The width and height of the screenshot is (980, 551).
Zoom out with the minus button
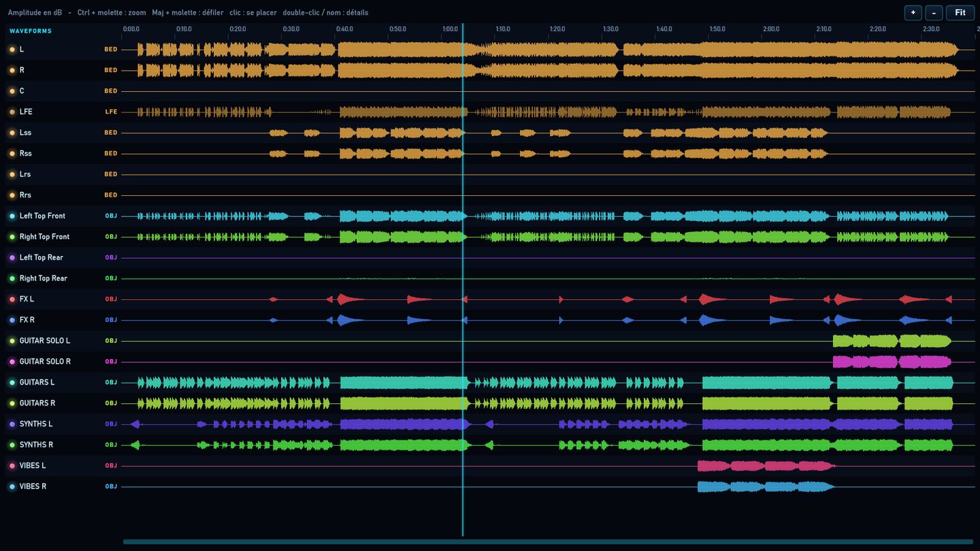934,12
